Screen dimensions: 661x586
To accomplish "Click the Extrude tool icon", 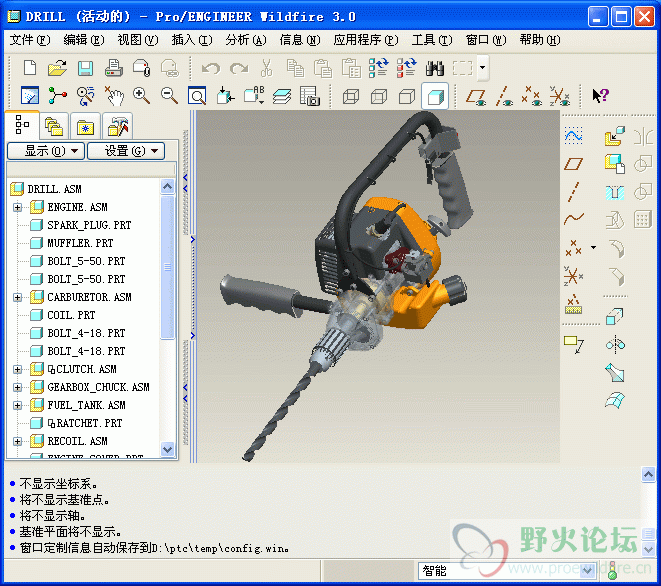I will pos(615,316).
